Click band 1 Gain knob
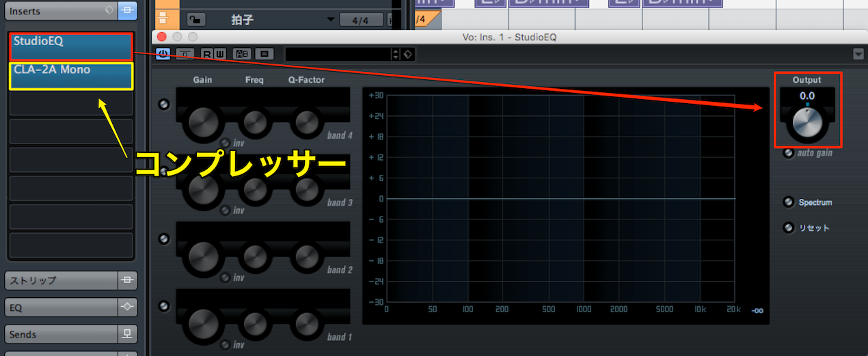 tap(203, 324)
